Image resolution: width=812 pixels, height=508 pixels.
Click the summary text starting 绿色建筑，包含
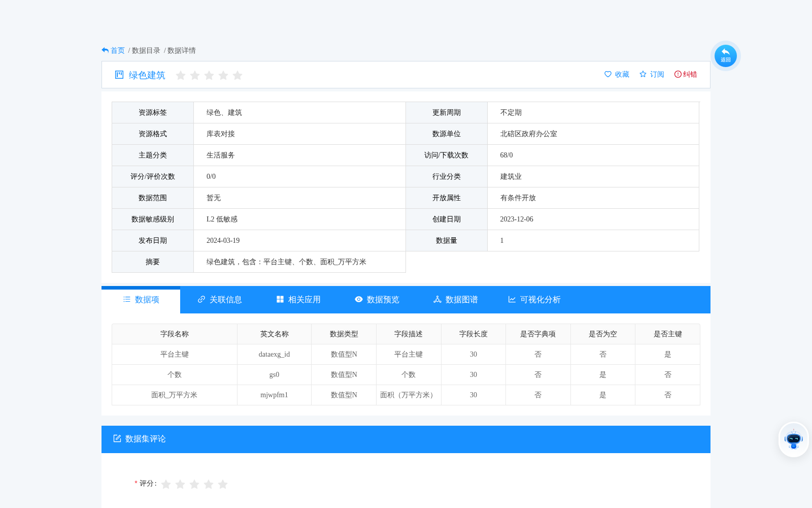click(x=286, y=262)
